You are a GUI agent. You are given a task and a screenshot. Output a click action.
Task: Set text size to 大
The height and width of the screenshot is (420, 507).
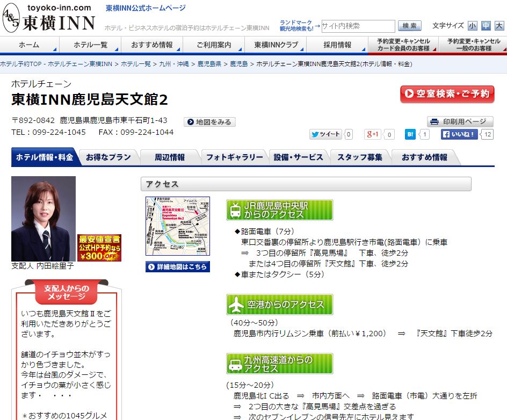499,26
